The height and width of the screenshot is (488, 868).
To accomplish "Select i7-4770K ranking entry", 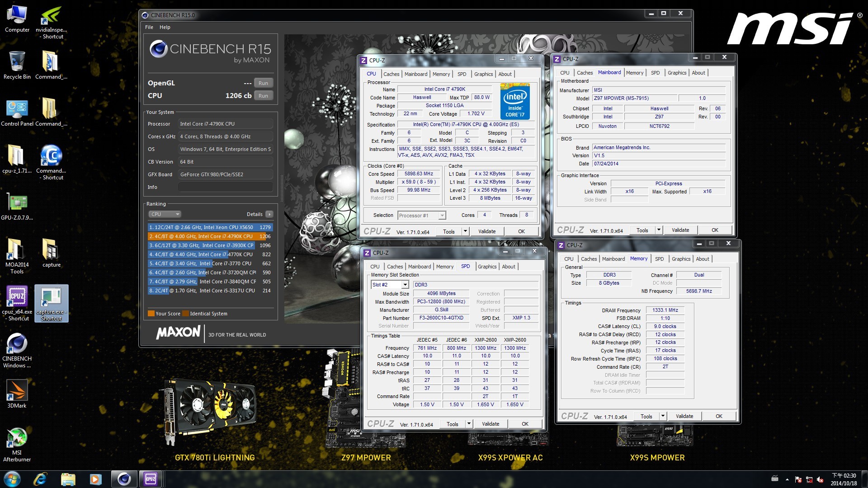I will pos(210,254).
